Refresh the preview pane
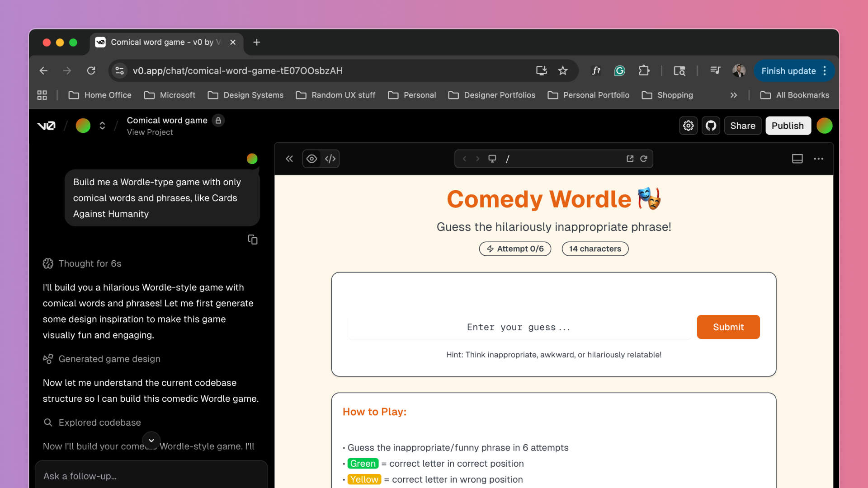This screenshot has height=488, width=868. pyautogui.click(x=644, y=159)
